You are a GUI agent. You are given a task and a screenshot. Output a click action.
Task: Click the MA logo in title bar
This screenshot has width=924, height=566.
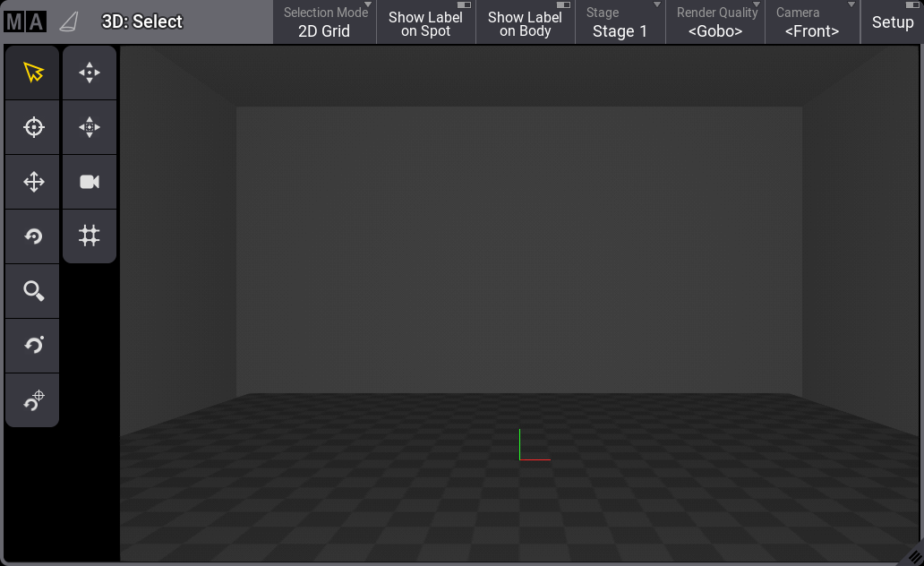[x=24, y=22]
